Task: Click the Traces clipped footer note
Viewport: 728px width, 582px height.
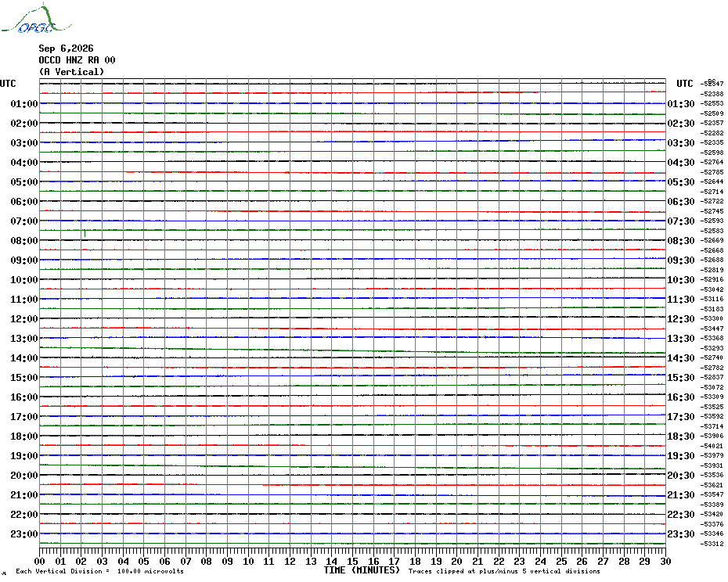Action: click(x=504, y=571)
